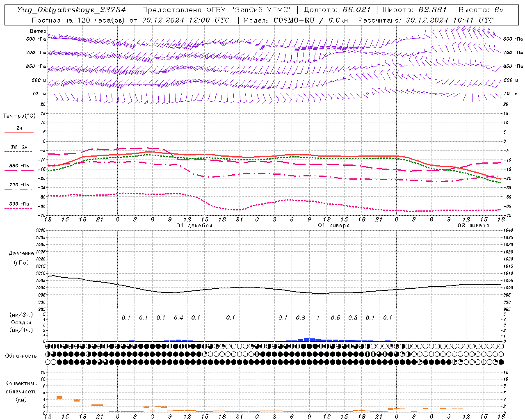525x420 pixels.
Task: Click the Осадки precipitation panel label
Action: click(x=21, y=322)
